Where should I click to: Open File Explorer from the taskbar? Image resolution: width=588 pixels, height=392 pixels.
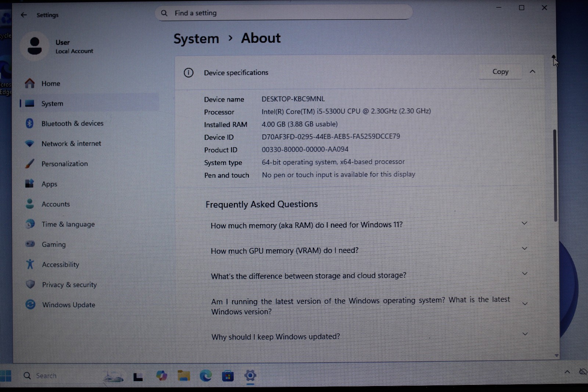click(184, 375)
